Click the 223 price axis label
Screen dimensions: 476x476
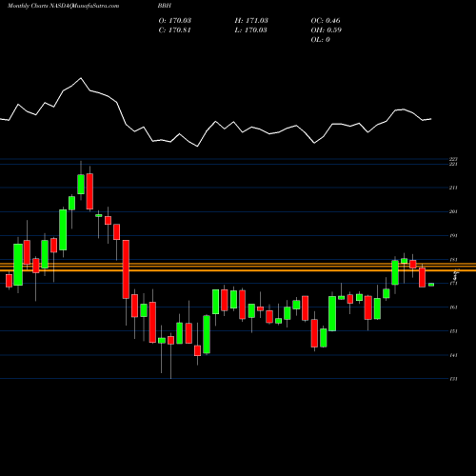453,159
